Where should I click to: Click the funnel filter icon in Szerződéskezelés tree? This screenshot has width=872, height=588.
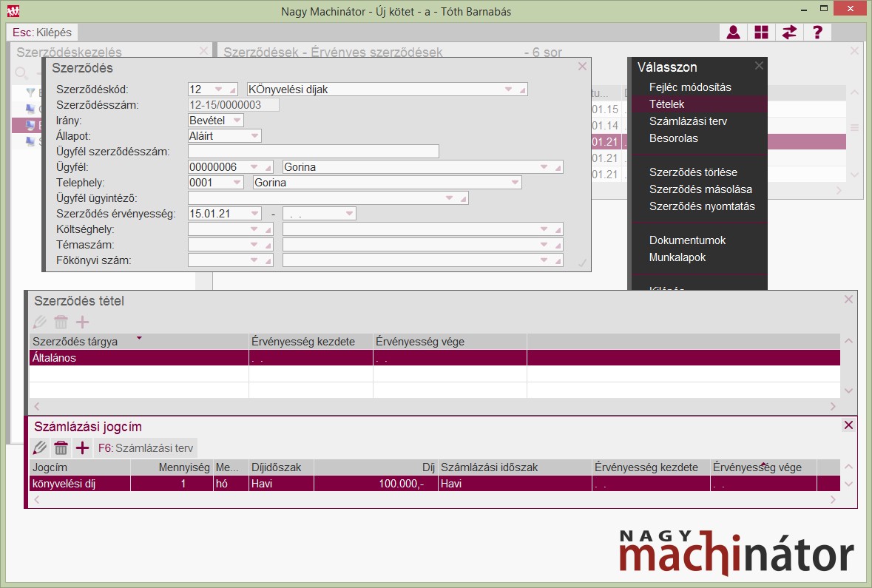pyautogui.click(x=30, y=92)
